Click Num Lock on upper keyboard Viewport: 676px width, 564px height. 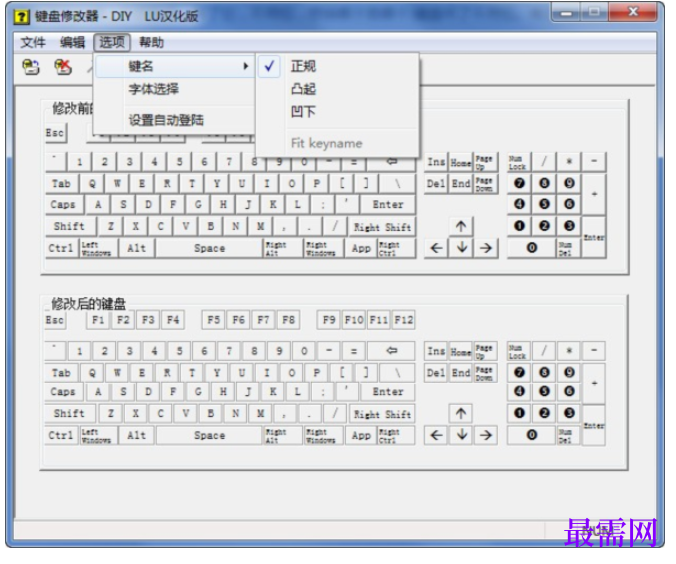pos(519,163)
